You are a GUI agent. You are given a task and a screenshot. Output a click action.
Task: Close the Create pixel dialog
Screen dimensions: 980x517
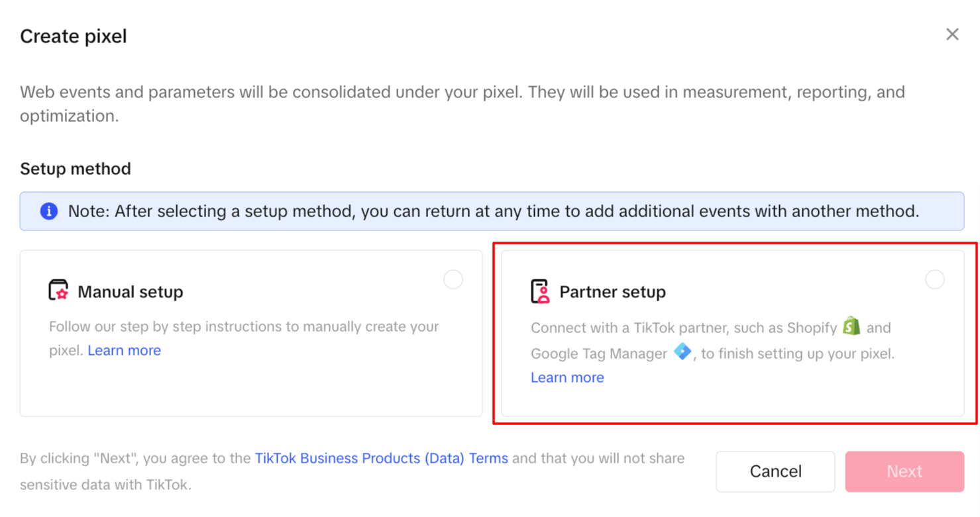(952, 34)
